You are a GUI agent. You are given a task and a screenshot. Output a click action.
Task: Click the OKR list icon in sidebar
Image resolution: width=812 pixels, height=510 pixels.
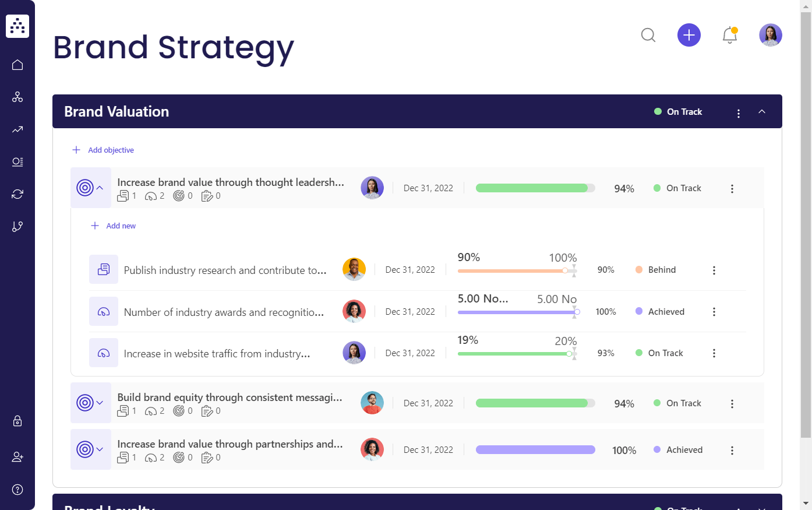(17, 162)
